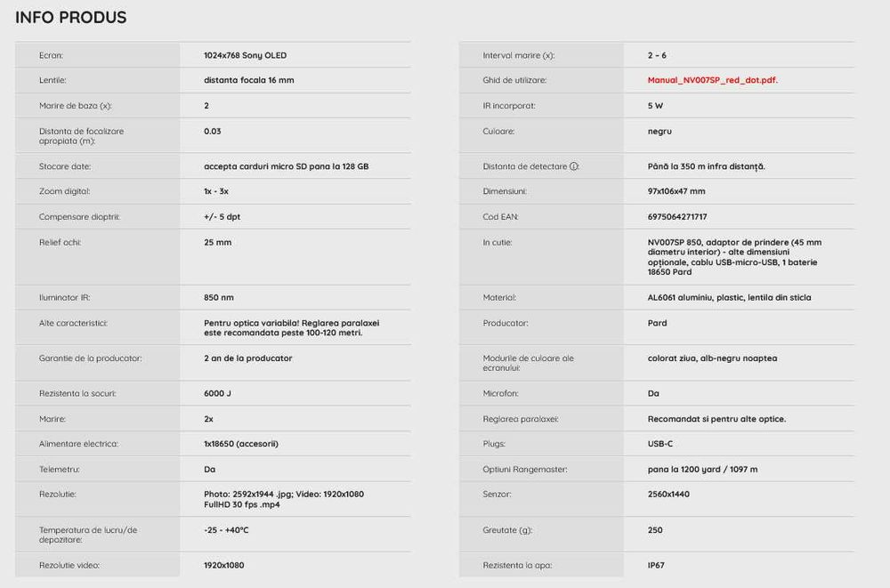Click the Senzor value 2560x1440
This screenshot has height=588, width=890.
[x=670, y=494]
